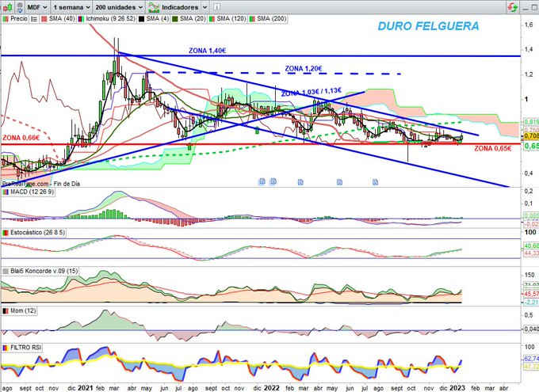Click the red-green sync arrows icon
Image resolution: width=539 pixels, height=392 pixels.
(513, 7)
